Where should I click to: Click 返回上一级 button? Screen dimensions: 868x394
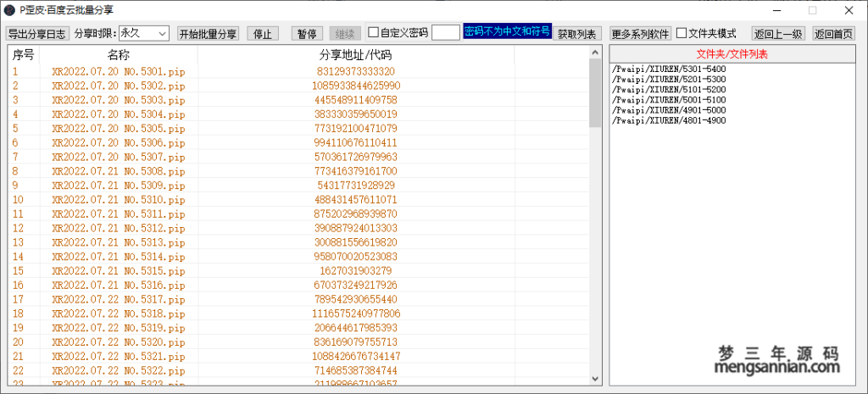(x=778, y=33)
